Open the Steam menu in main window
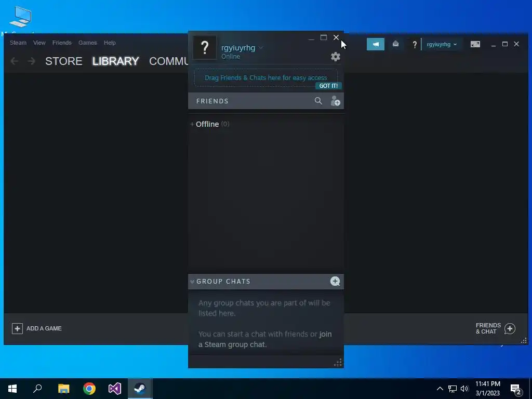This screenshot has width=532, height=399. coord(18,43)
